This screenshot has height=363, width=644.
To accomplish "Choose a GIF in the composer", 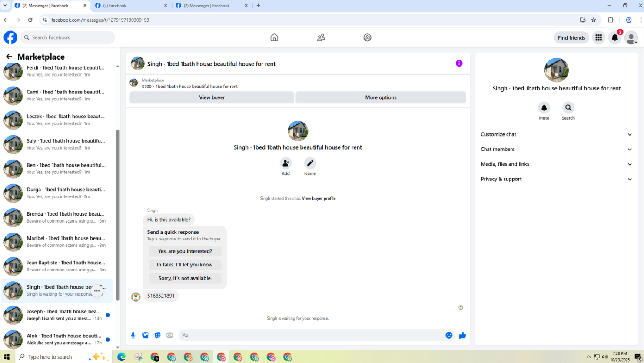I will pos(169,335).
